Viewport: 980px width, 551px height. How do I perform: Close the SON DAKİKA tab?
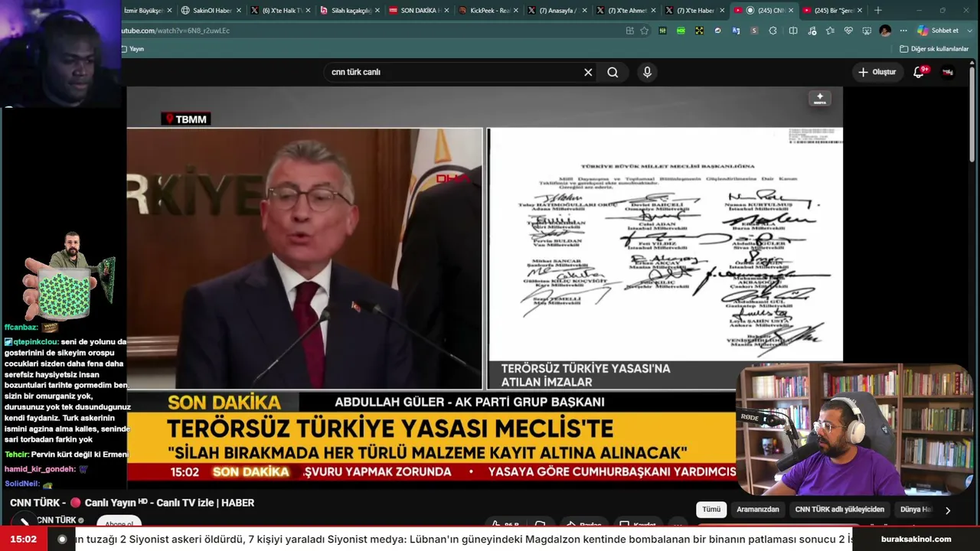pyautogui.click(x=446, y=11)
